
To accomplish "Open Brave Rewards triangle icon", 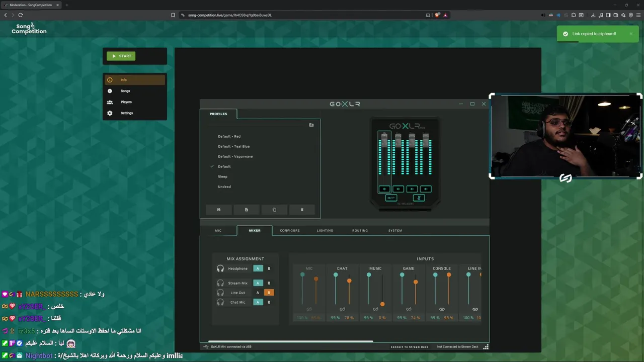I will (x=445, y=15).
